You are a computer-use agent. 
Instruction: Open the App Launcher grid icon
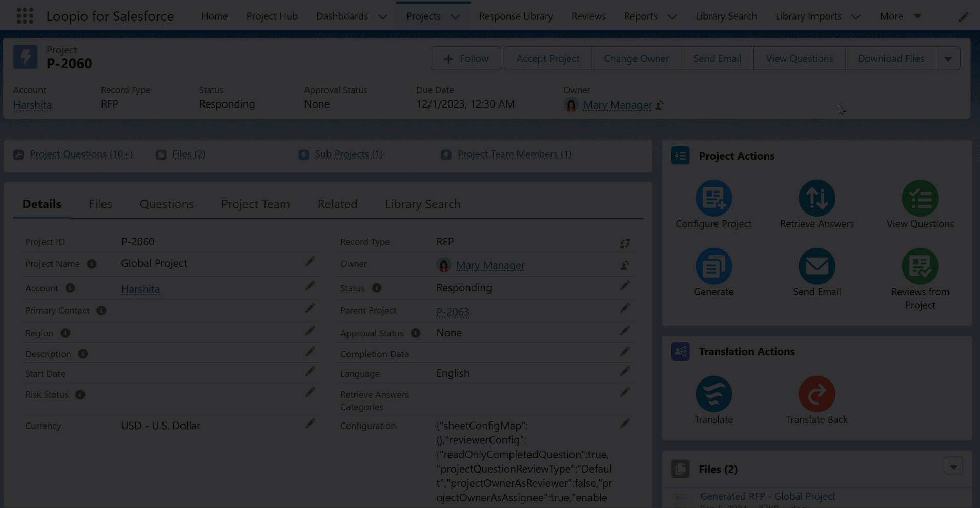click(x=25, y=16)
